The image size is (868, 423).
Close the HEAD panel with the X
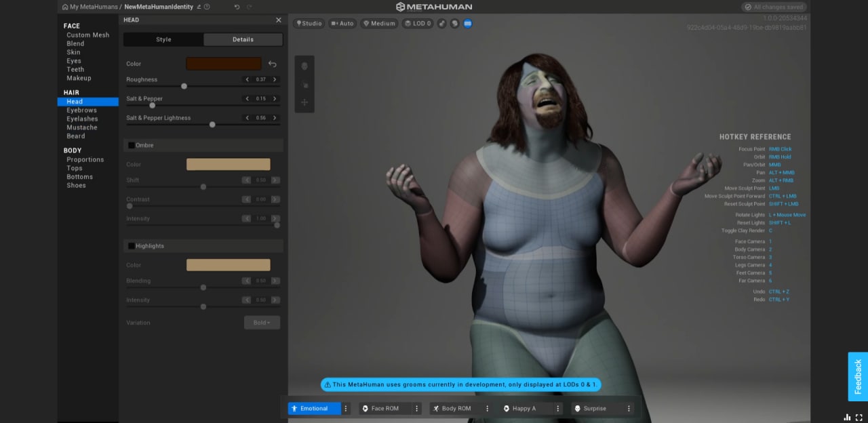click(x=278, y=20)
